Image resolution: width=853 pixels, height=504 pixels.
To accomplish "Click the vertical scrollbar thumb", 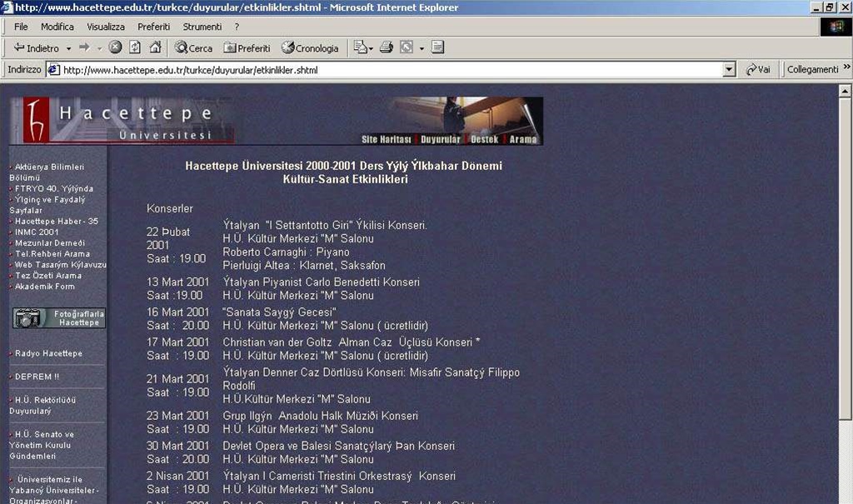I will click(845, 258).
